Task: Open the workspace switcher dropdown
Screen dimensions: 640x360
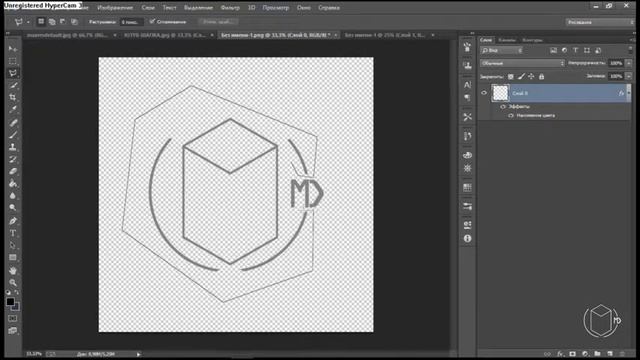Action: click(599, 22)
